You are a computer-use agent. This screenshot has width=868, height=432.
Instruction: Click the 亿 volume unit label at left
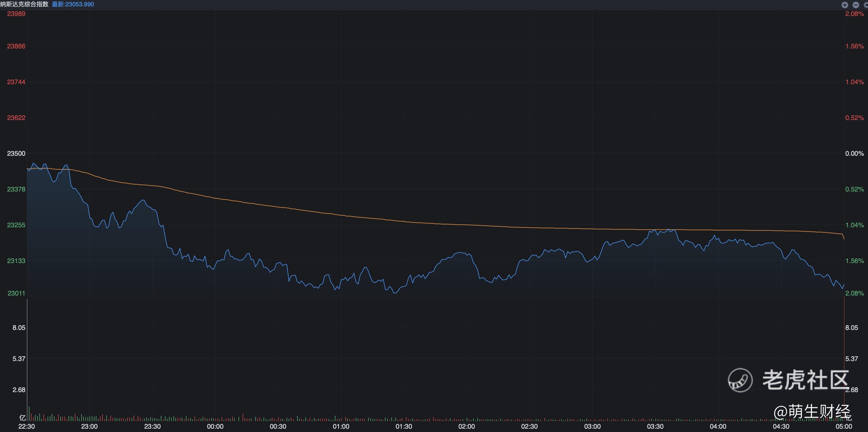23,418
